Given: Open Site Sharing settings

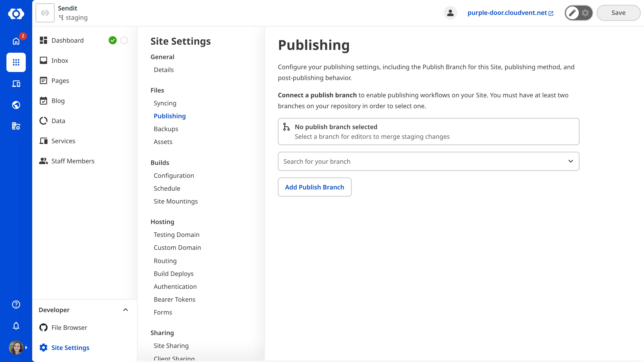Looking at the screenshot, I should point(171,346).
